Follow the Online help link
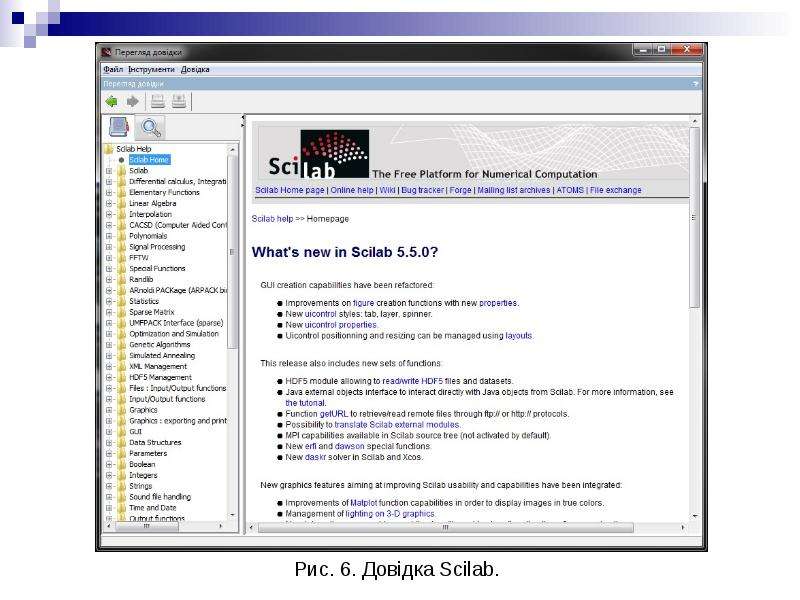This screenshot has width=800, height=600. pyautogui.click(x=352, y=190)
